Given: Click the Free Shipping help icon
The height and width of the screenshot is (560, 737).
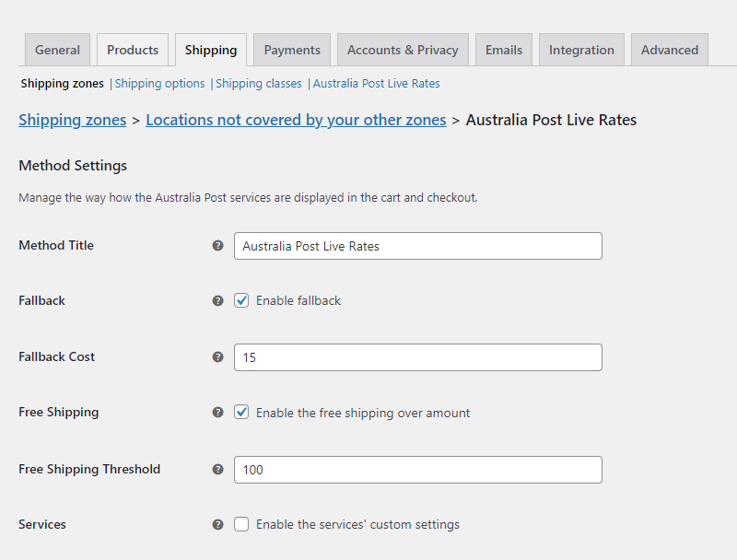Looking at the screenshot, I should click(x=217, y=413).
